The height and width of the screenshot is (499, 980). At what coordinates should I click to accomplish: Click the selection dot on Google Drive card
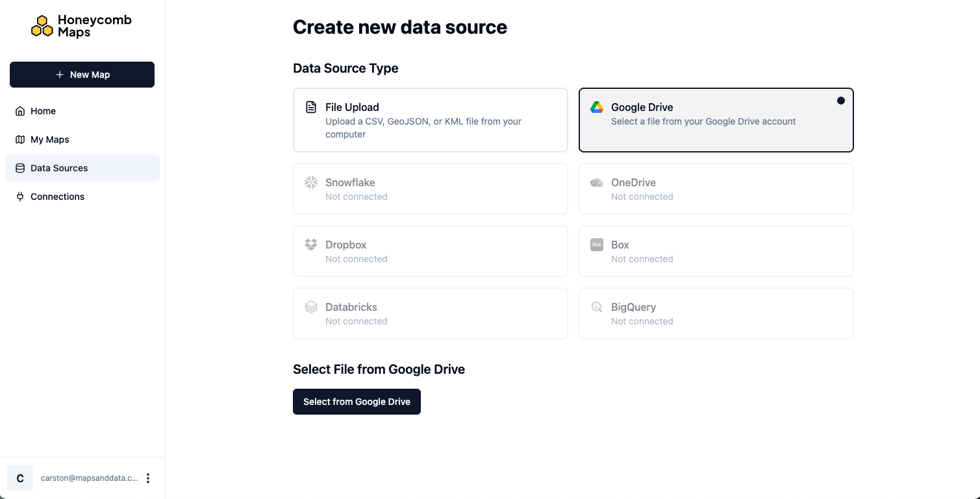coord(841,100)
